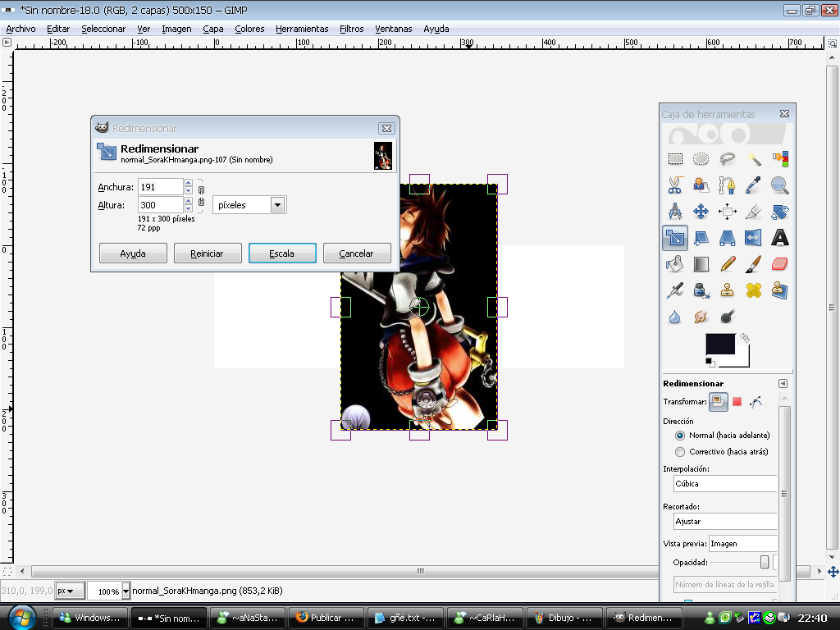Increase the Anchura value with up arrow
The height and width of the screenshot is (630, 840).
(x=189, y=183)
